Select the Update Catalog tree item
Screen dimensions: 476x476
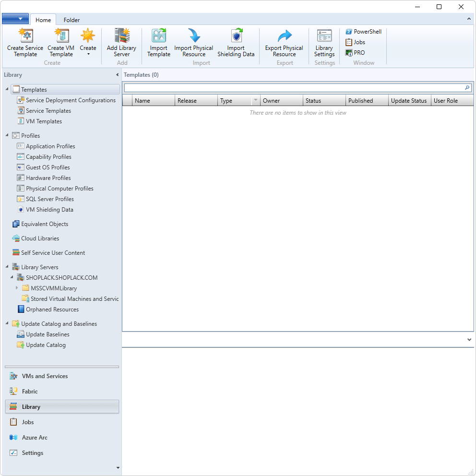(41, 345)
